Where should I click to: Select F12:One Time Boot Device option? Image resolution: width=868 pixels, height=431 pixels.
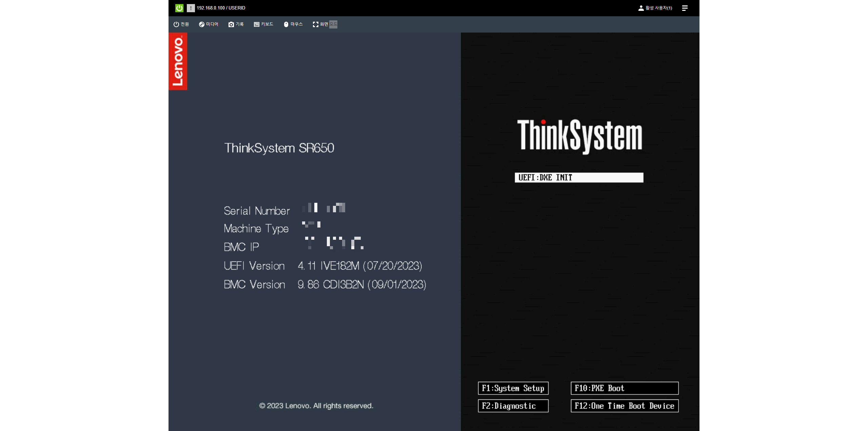(x=624, y=406)
